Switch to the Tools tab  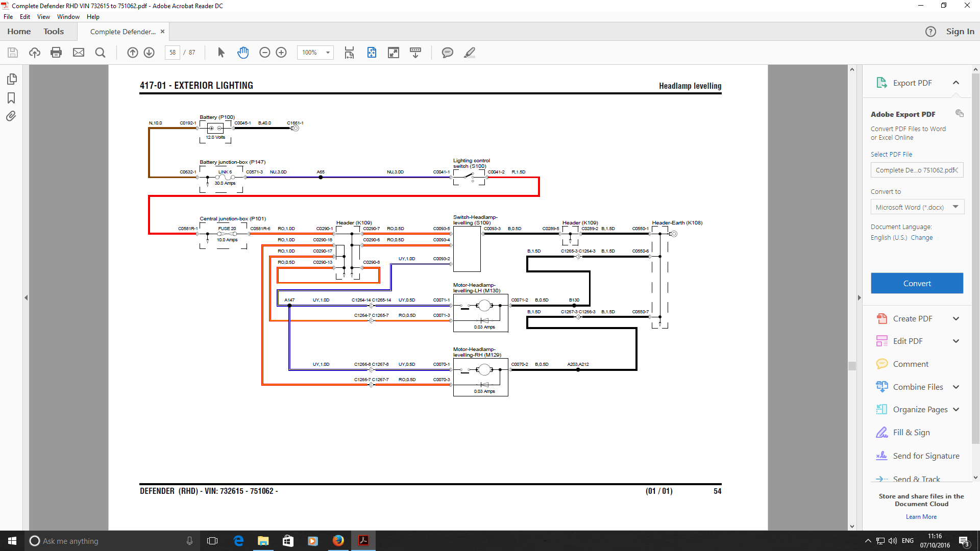click(54, 32)
